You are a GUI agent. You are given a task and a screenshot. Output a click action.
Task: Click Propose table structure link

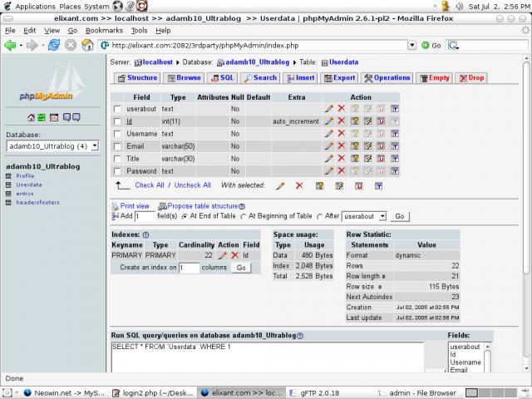(203, 206)
